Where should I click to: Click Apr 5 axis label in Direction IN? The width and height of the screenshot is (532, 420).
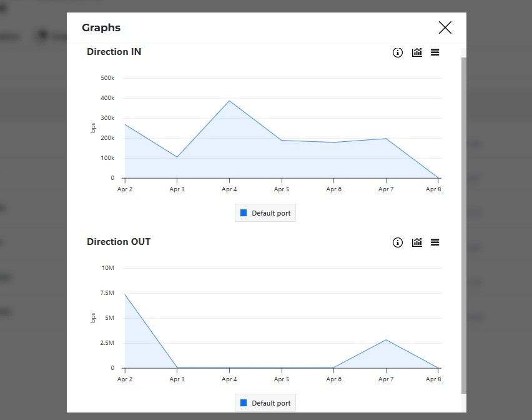point(282,189)
